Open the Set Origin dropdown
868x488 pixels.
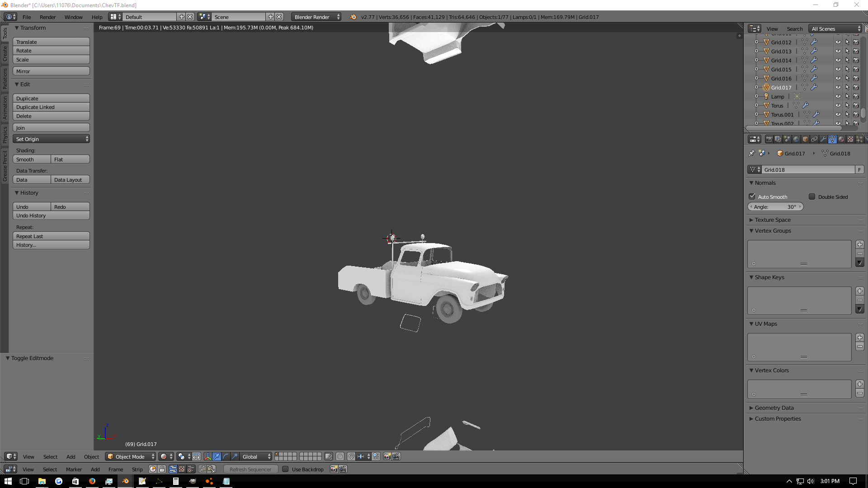click(51, 139)
